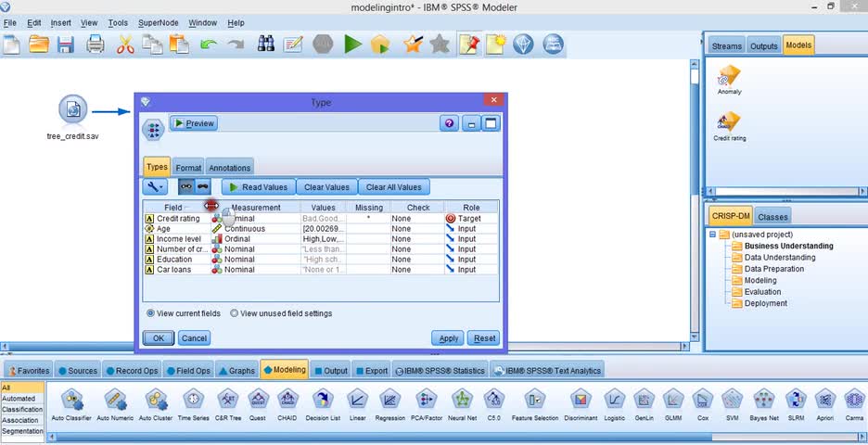Click the Clear All Values button
This screenshot has width=868, height=445.
(x=393, y=187)
